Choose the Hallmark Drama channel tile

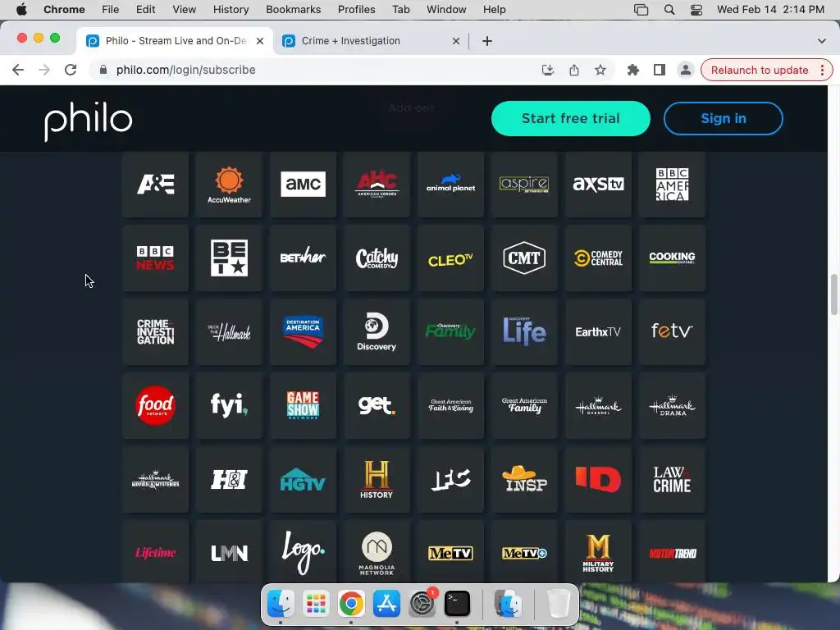click(x=672, y=405)
